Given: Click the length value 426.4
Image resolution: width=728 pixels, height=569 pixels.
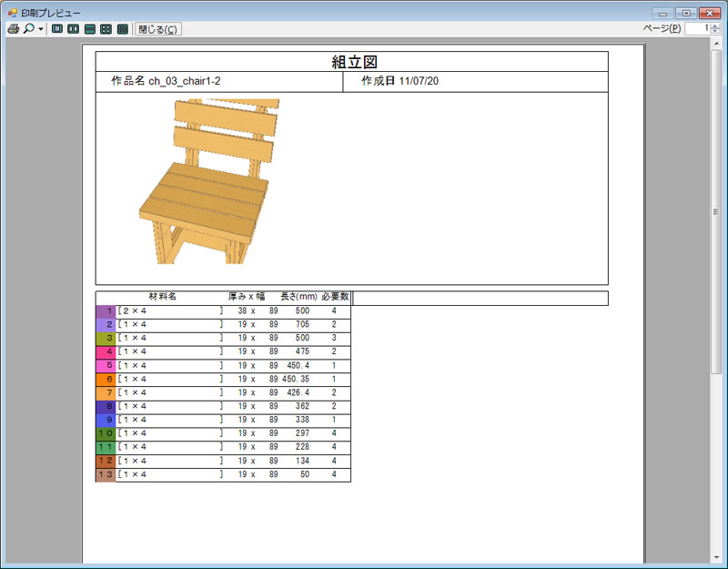Looking at the screenshot, I should [298, 392].
